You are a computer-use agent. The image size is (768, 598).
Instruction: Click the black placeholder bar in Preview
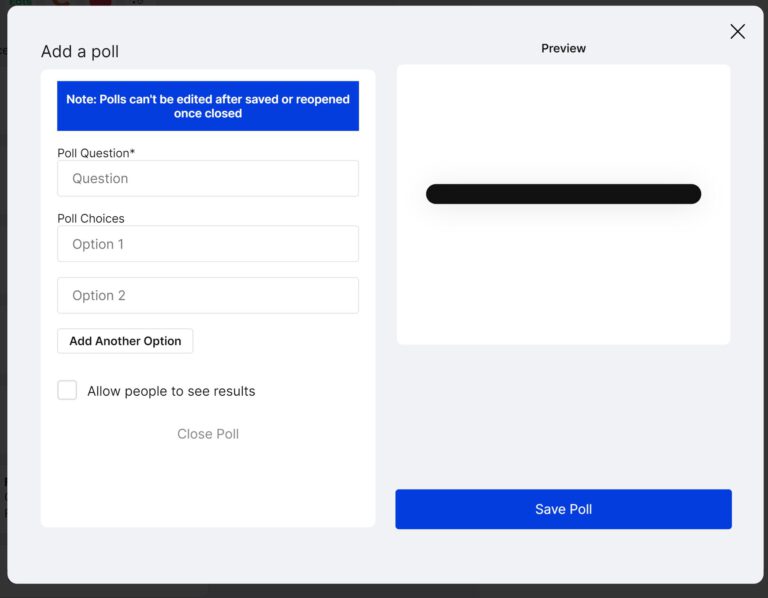(563, 194)
